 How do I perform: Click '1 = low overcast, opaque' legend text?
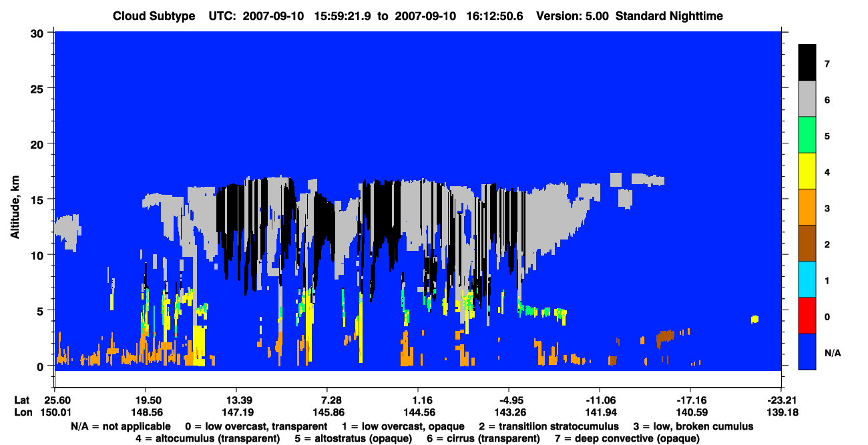pos(403,426)
